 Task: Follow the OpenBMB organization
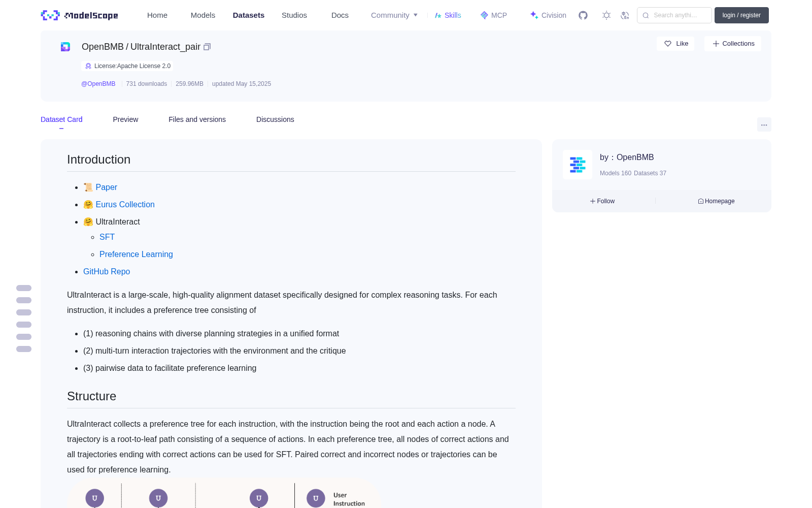pos(602,201)
